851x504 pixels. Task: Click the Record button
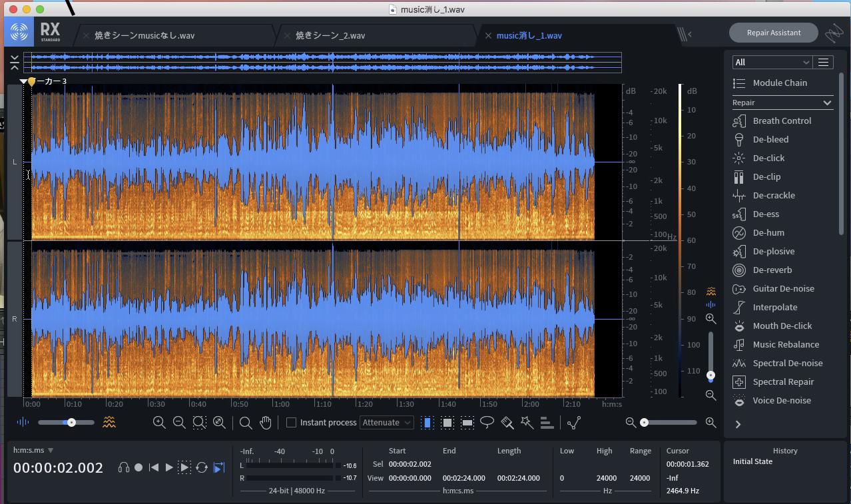coord(139,467)
